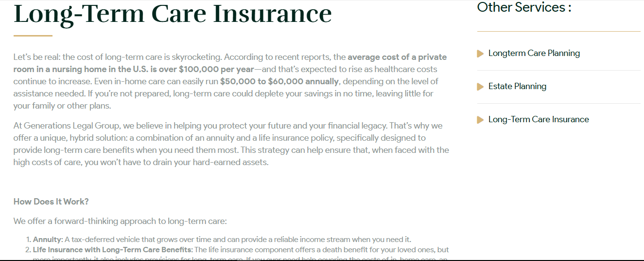
Task: Click the bold "Annuity:" list item label
Action: [48, 240]
